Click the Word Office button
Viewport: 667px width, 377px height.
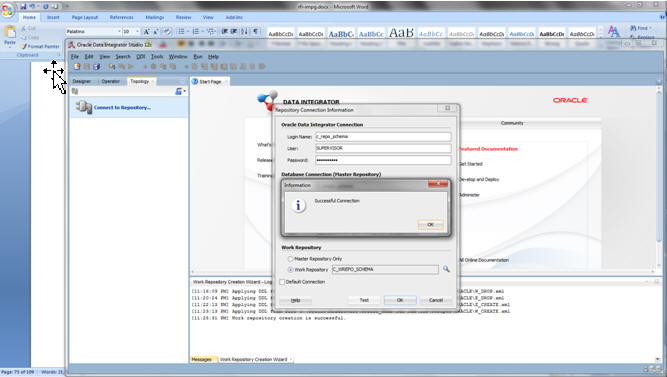click(x=7, y=9)
